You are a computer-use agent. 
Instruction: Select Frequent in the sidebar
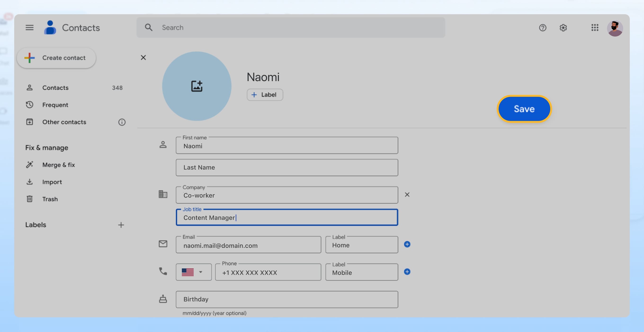pyautogui.click(x=55, y=105)
